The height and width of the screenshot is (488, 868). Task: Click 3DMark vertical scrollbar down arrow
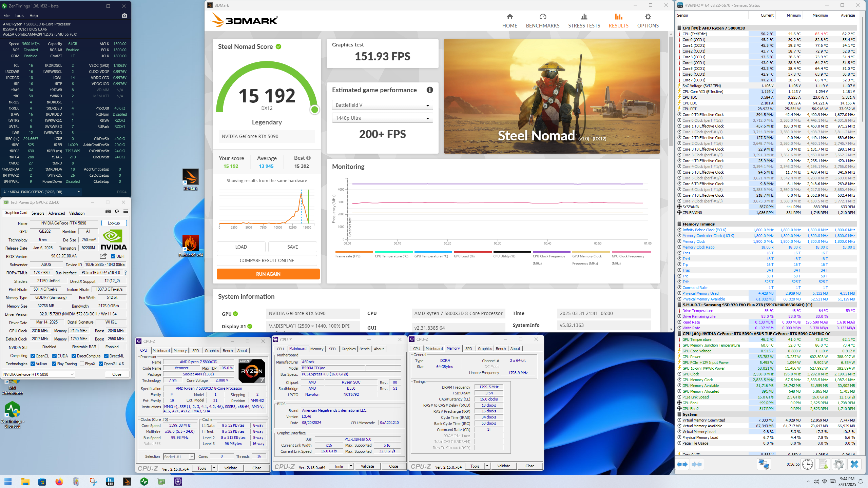click(671, 329)
